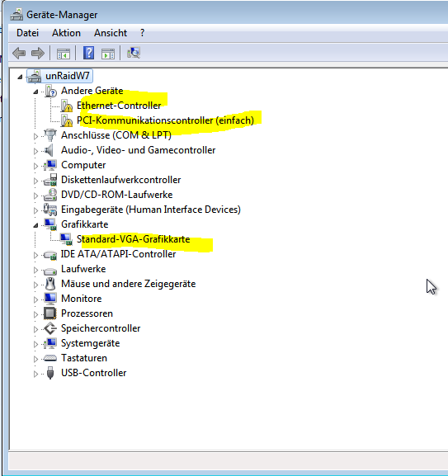The height and width of the screenshot is (476, 448).
Task: Click the DVD/CD-ROM drive disc icon
Action: tap(50, 195)
